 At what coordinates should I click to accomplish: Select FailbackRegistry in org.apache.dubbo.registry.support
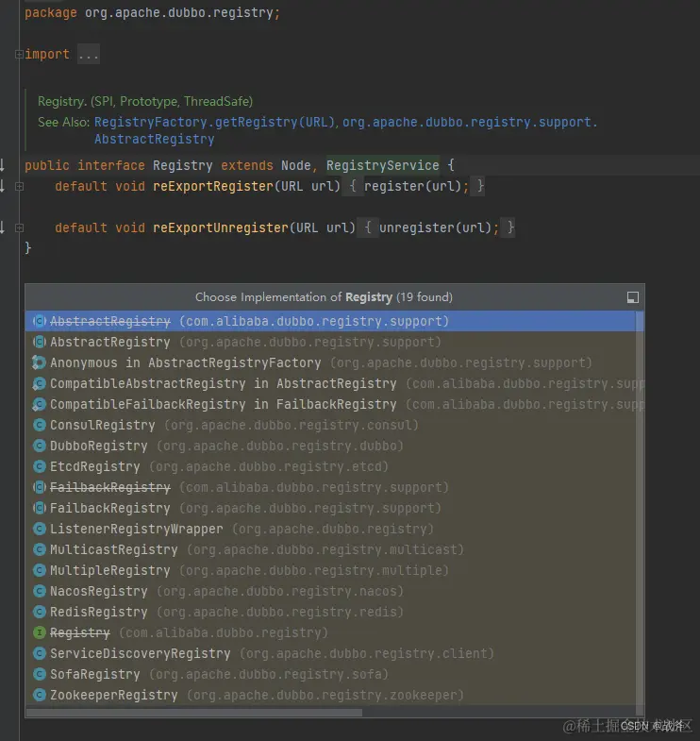[330, 508]
